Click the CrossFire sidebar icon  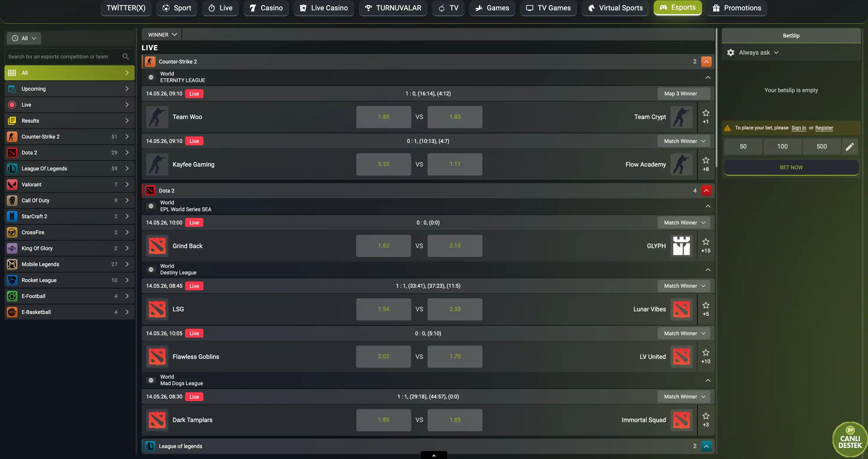tap(12, 232)
